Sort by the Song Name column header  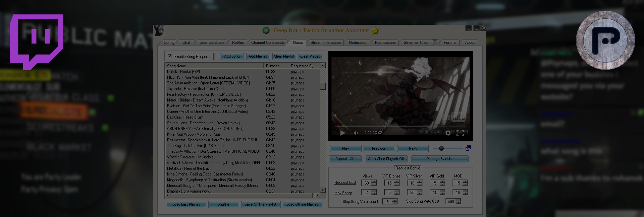click(214, 66)
